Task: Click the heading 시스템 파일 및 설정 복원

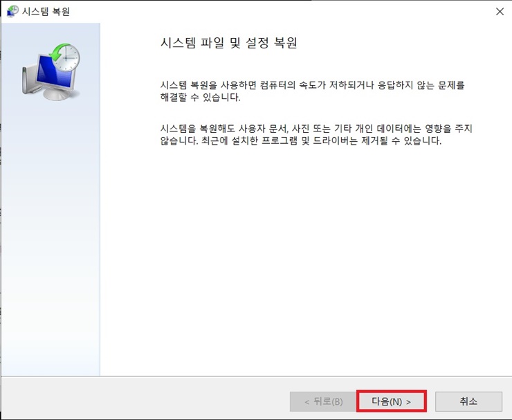Action: [228, 43]
